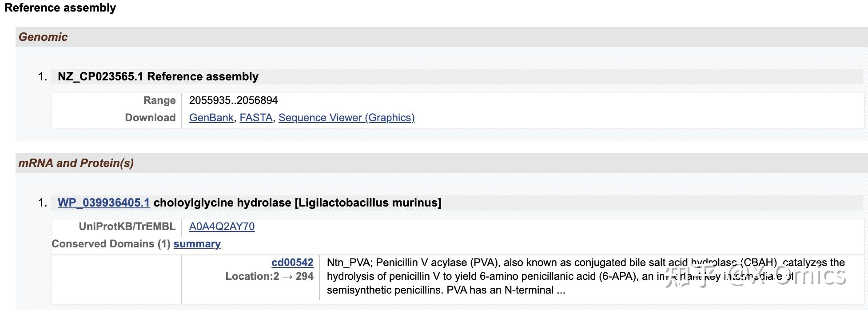This screenshot has height=310, width=868.
Task: Click the Reference assembly page heading
Action: click(60, 8)
